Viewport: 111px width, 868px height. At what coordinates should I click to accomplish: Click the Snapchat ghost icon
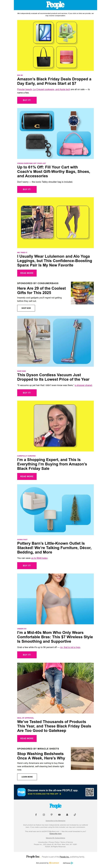click(x=67, y=814)
